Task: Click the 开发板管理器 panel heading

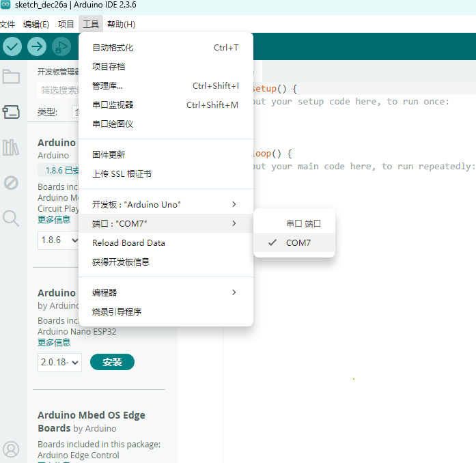Action: (58, 72)
